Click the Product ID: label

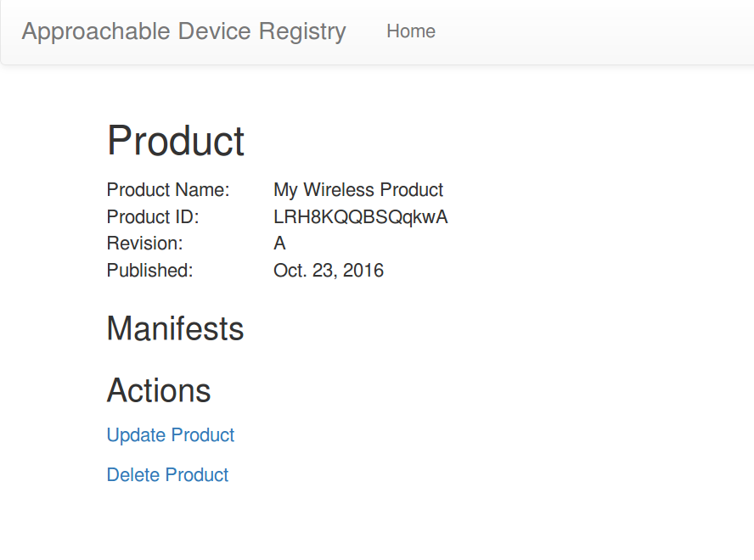pyautogui.click(x=153, y=217)
